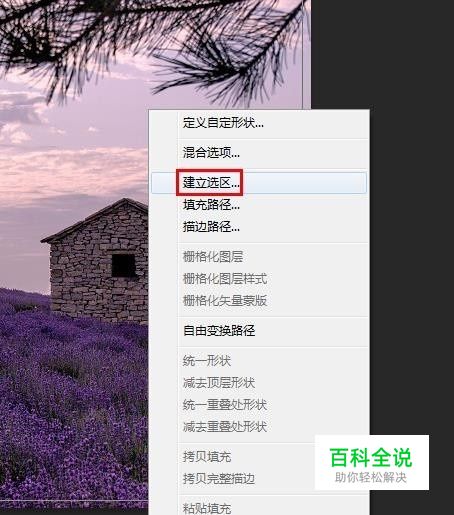Choose 减去顶层形状 menu entry
This screenshot has height=515, width=454.
pyautogui.click(x=259, y=383)
